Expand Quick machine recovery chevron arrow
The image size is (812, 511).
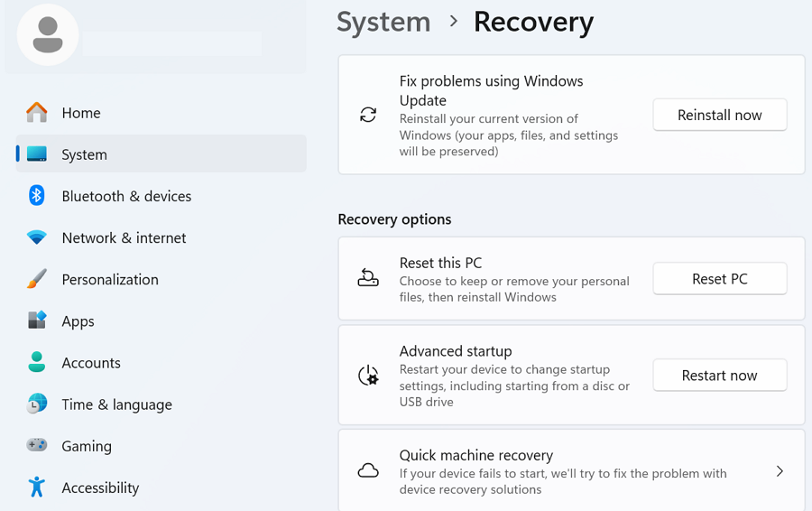[780, 471]
